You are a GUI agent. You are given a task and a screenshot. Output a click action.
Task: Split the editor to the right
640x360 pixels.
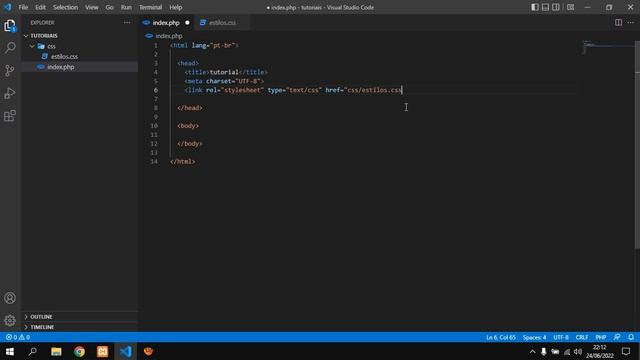tap(618, 22)
